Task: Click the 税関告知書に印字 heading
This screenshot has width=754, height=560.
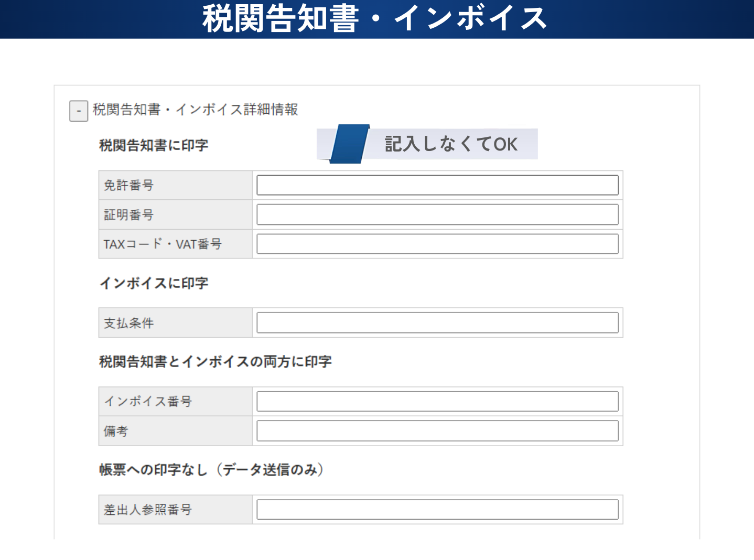Action: click(x=154, y=145)
